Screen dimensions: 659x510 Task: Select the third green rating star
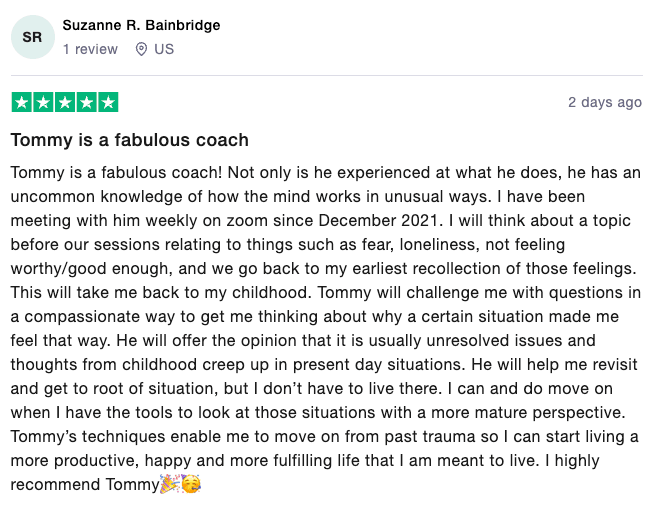tap(65, 102)
